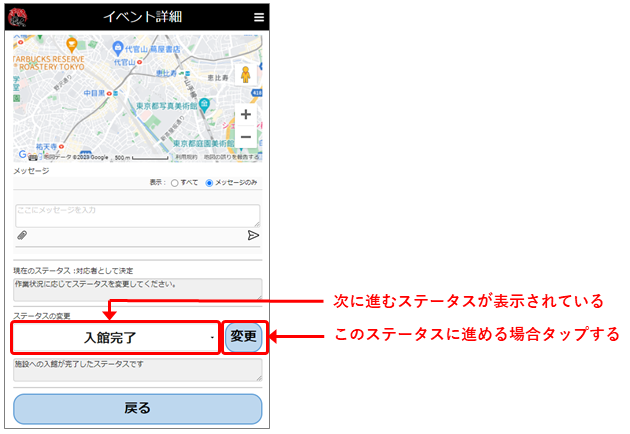Send message with paper plane icon
Image resolution: width=630 pixels, height=434 pixels.
253,236
